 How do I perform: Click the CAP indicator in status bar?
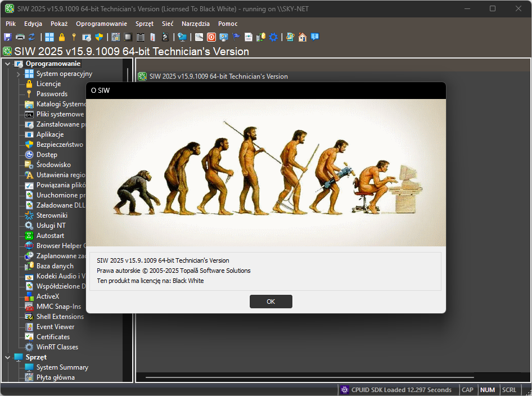pos(467,390)
